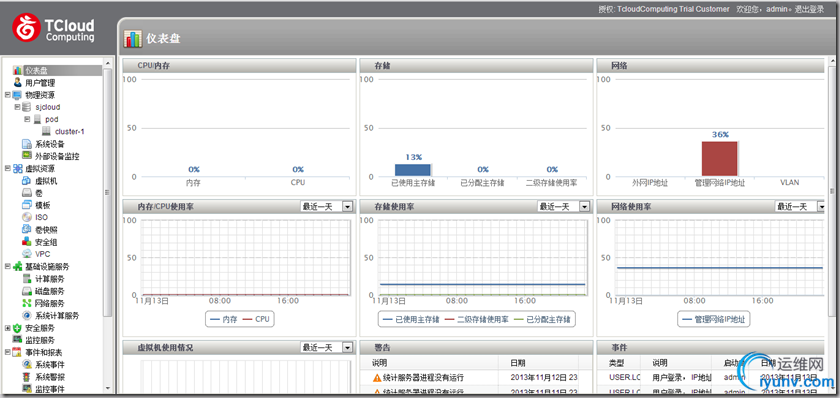Screen dimensions: 840x398
Task: Collapse the 基础设施服务 tree node
Action: coord(8,266)
